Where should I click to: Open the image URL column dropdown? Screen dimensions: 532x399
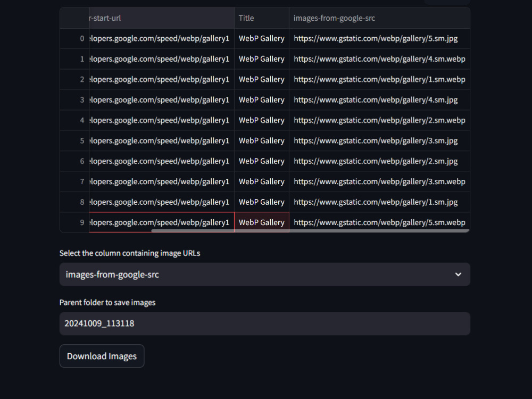pos(264,274)
